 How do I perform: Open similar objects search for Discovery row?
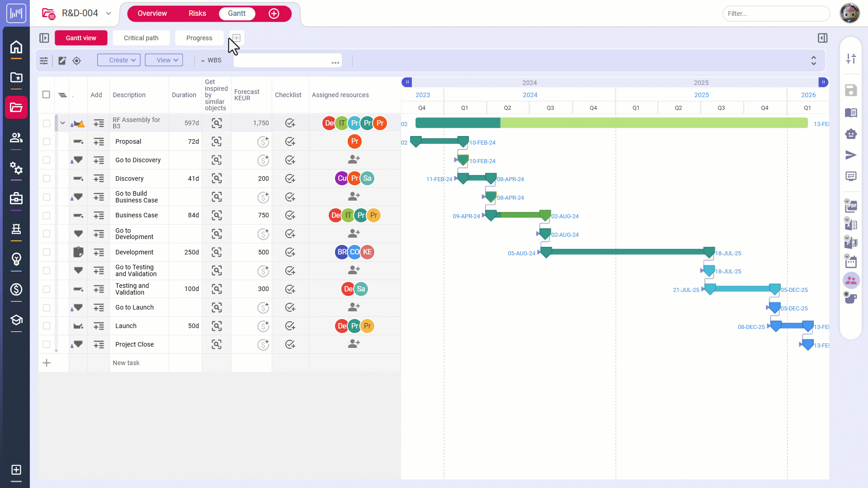217,178
